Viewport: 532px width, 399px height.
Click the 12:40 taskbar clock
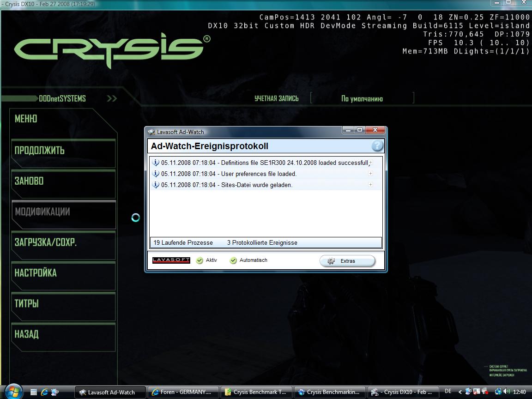pyautogui.click(x=519, y=392)
